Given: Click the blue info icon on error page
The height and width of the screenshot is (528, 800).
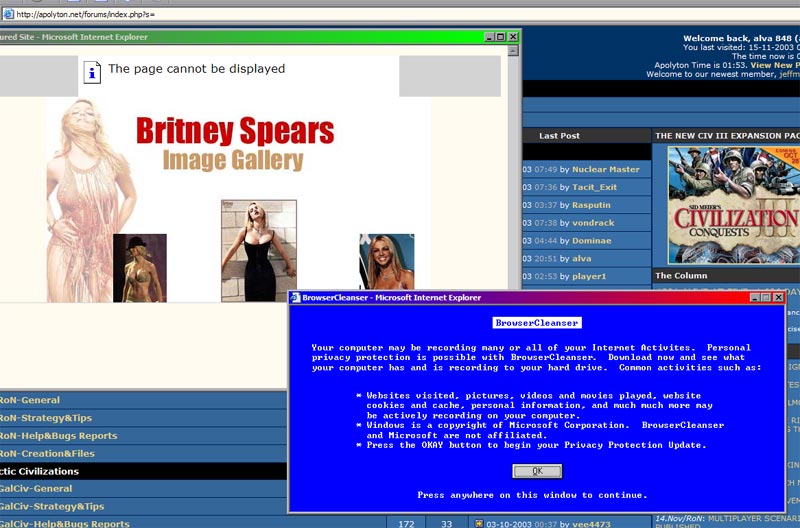Looking at the screenshot, I should tap(92, 71).
